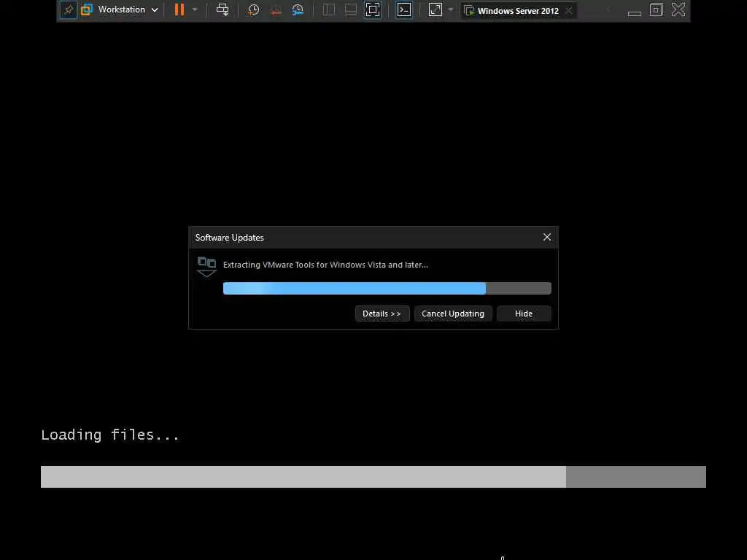The width and height of the screenshot is (747, 560).
Task: Toggle the thumbnail bar view
Action: (x=351, y=10)
